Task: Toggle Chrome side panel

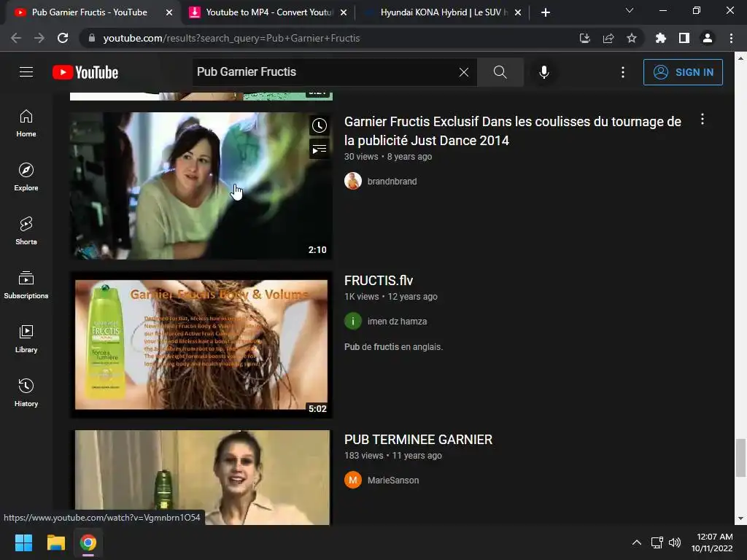Action: [x=684, y=38]
